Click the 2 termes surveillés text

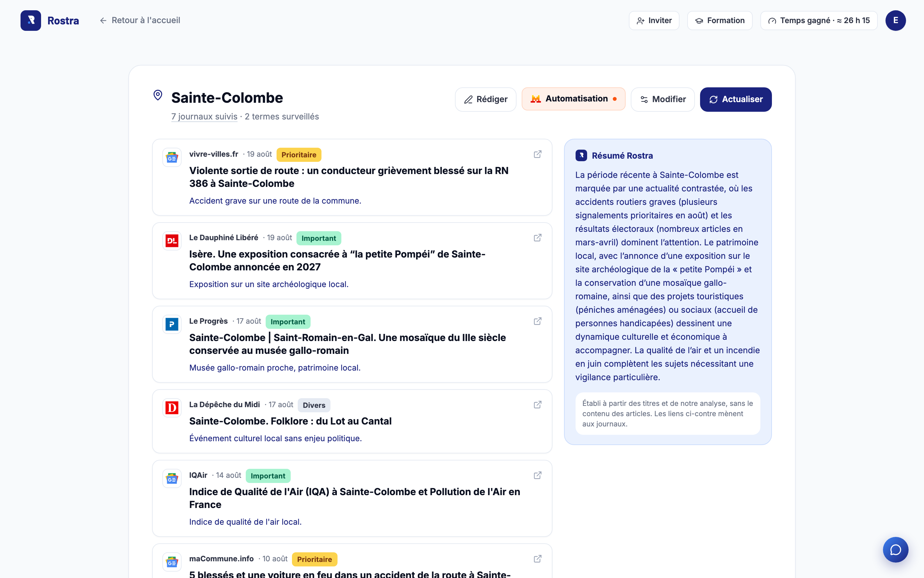282,117
